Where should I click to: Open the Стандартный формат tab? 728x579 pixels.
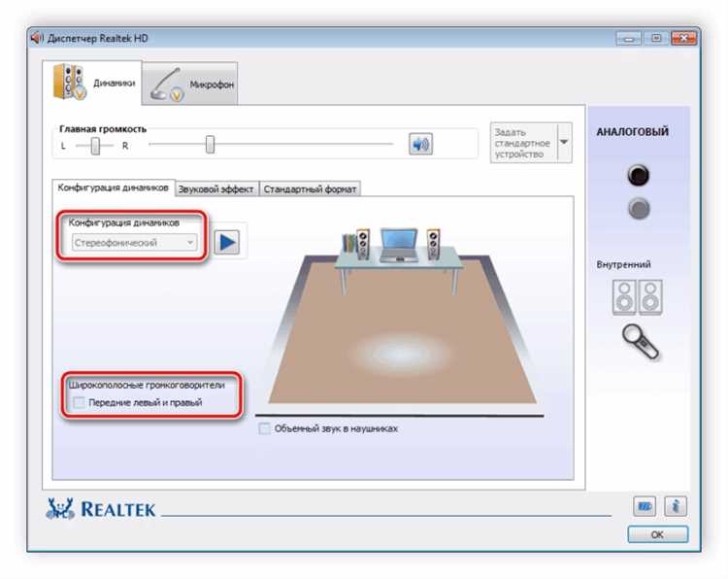point(310,189)
